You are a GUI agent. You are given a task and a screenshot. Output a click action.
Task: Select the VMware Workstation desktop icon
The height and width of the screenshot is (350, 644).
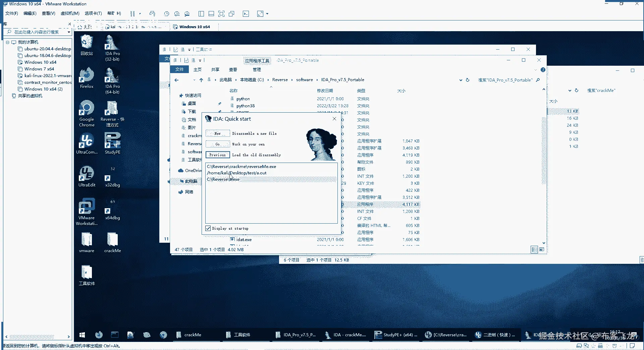click(87, 212)
